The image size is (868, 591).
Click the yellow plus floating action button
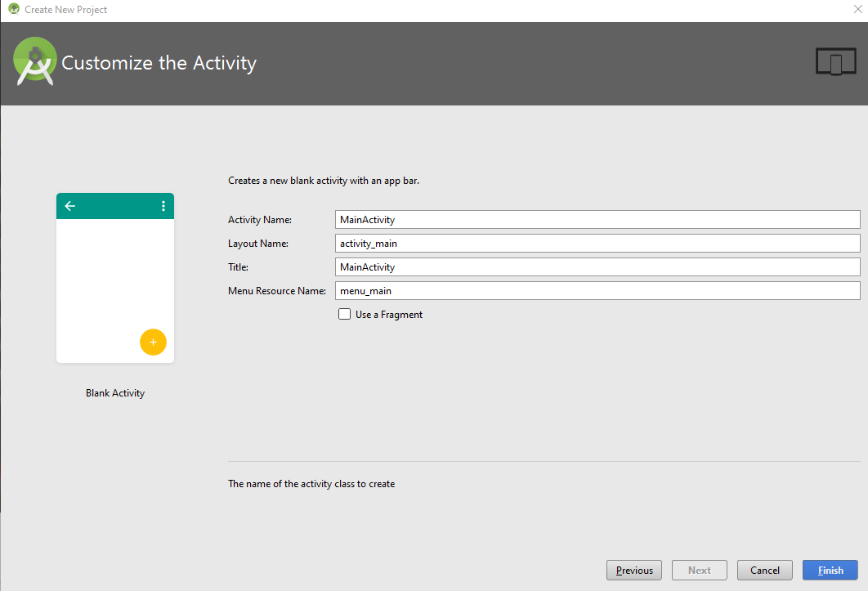(153, 342)
